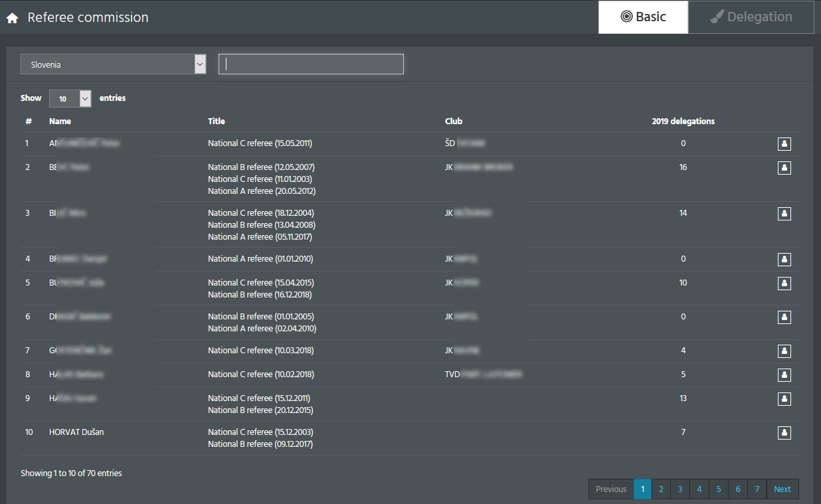Click 'National C referee (10.03.2018)' title
The width and height of the screenshot is (821, 504).
pyautogui.click(x=261, y=351)
